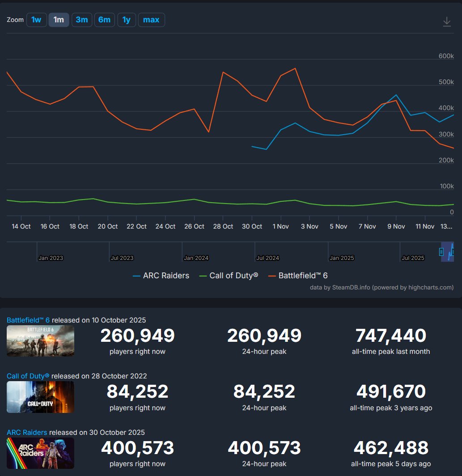Set chart zoom to 1w

[36, 20]
